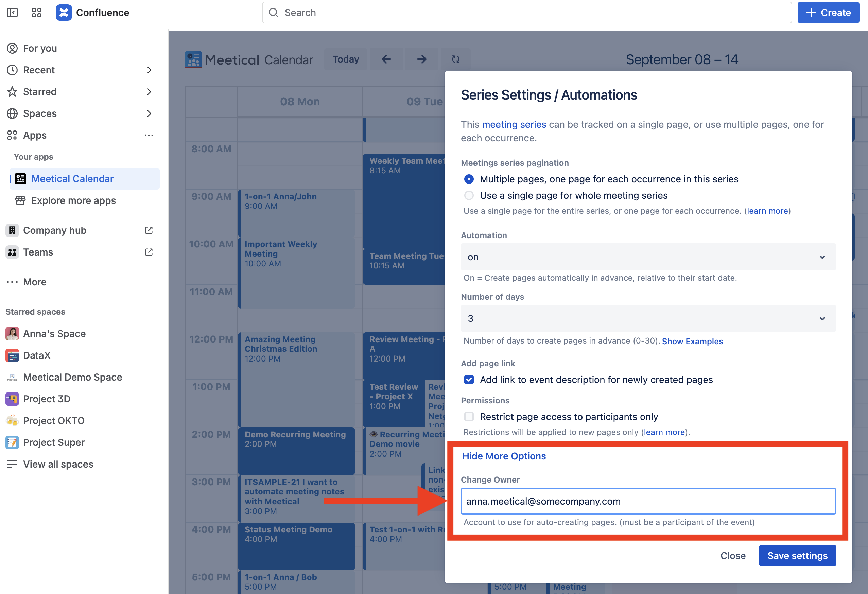
Task: Click the Meetical Demo Space icon
Action: [12, 377]
